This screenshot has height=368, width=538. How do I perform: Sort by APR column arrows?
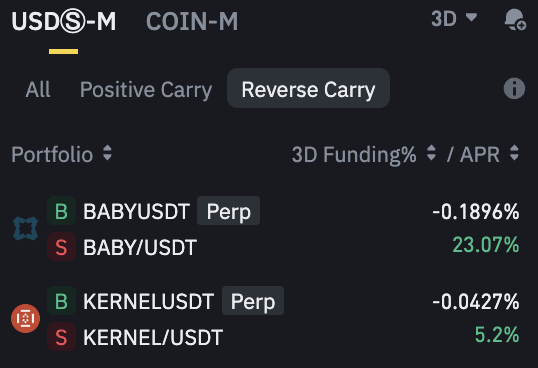coord(514,153)
